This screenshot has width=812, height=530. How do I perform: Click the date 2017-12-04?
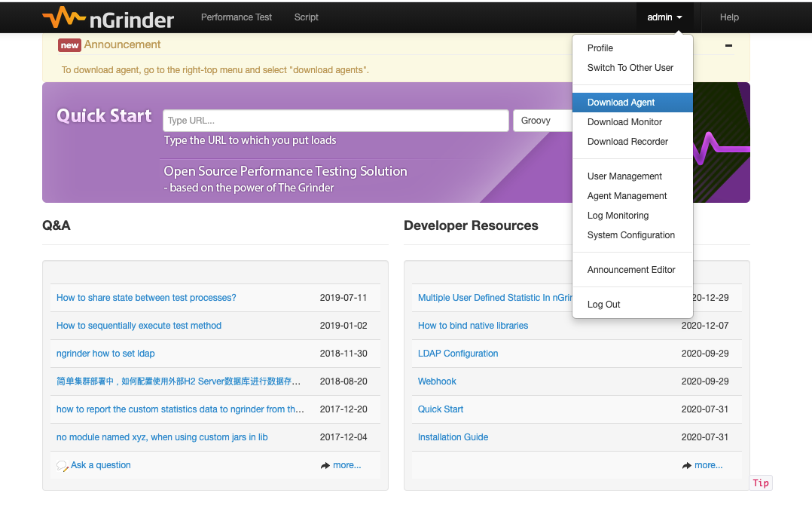pos(343,438)
